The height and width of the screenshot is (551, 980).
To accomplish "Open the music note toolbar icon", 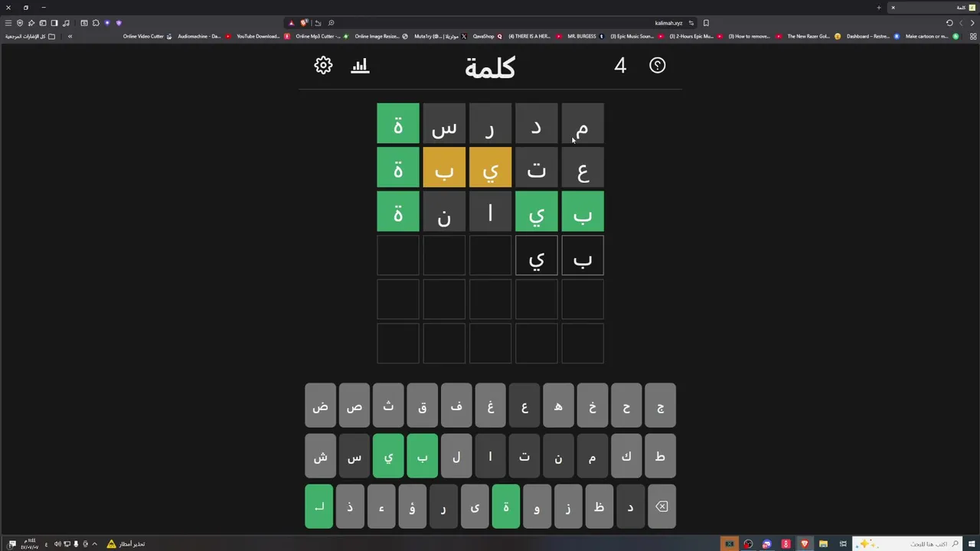I will coord(66,23).
